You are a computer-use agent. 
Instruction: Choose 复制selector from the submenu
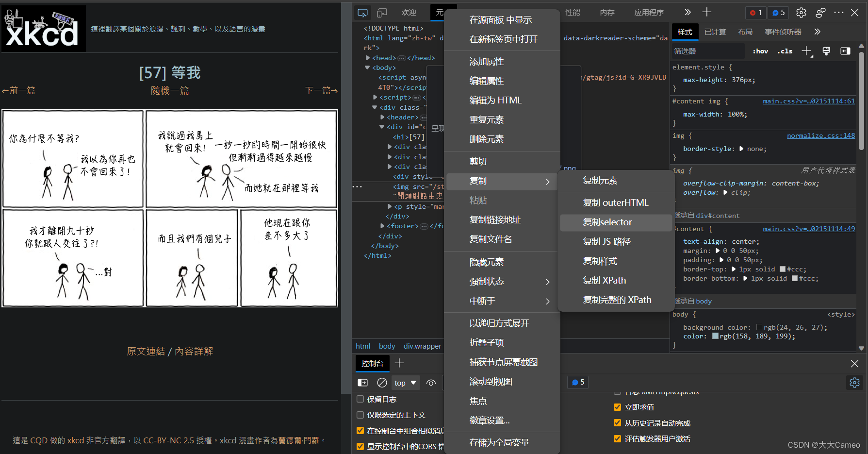coord(616,222)
